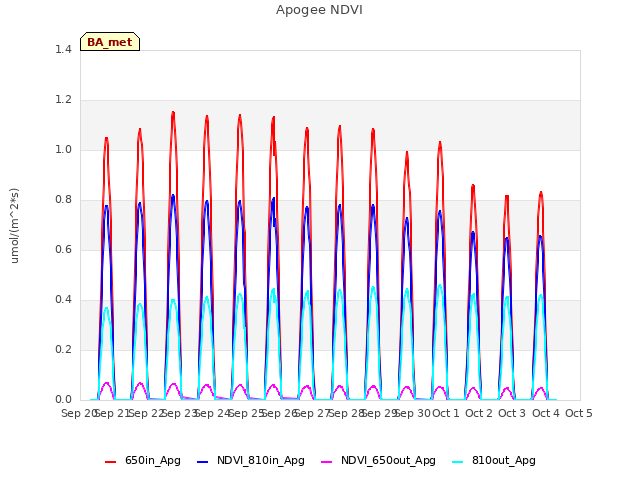The height and width of the screenshot is (480, 640).
Task: Click the 1.4 y-axis tick label
Action: pos(63,50)
